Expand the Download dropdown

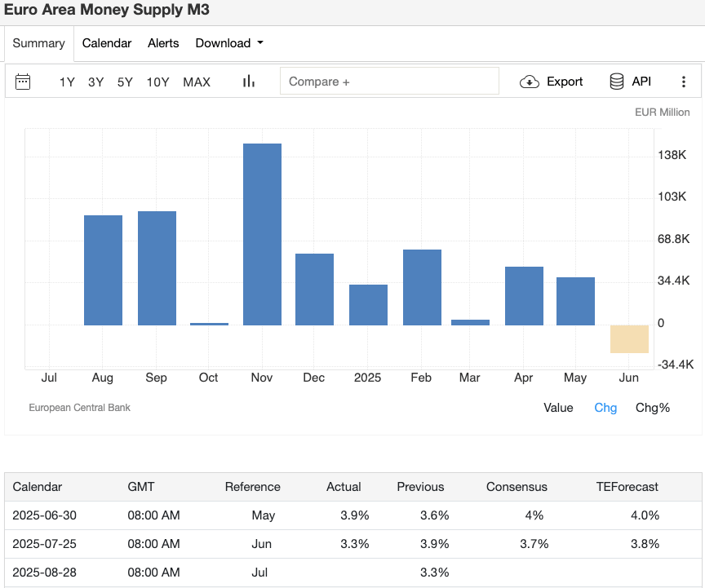tap(228, 43)
